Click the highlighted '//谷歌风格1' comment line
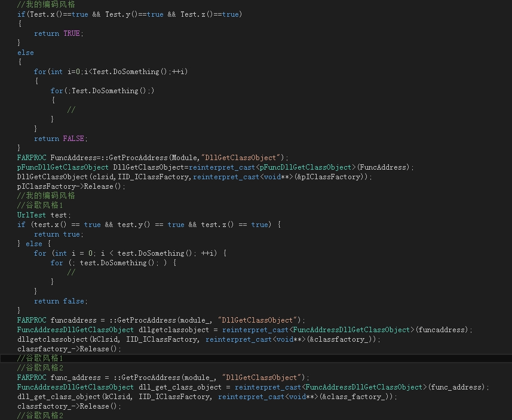The width and height of the screenshot is (512, 420). click(x=40, y=358)
